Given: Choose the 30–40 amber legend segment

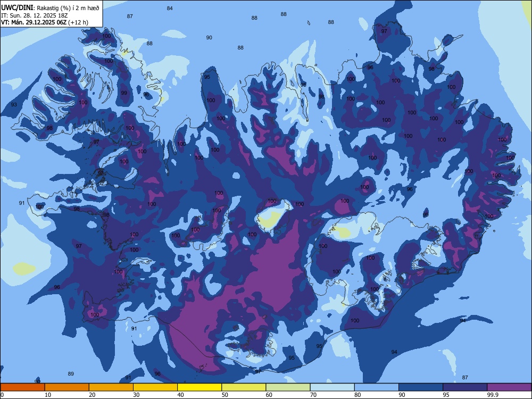Looking at the screenshot, I should coord(155,387).
